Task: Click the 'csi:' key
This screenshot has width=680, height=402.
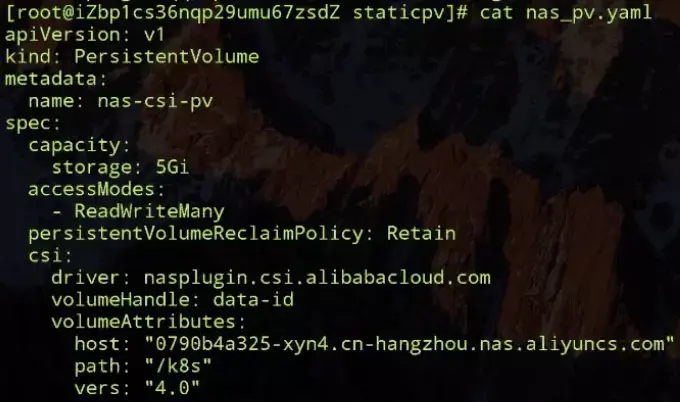Action: point(50,256)
